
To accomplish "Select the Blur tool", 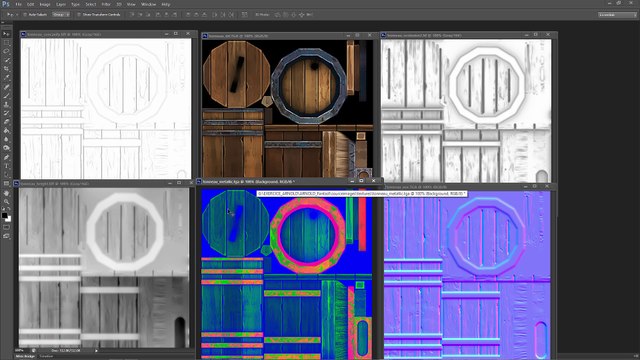I will coord(6,139).
